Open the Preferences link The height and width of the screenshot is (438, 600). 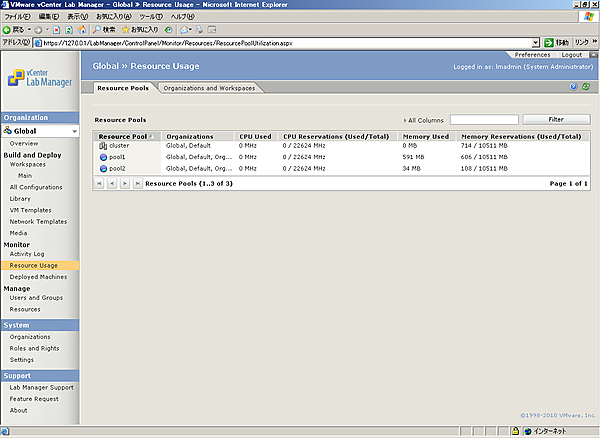[532, 55]
